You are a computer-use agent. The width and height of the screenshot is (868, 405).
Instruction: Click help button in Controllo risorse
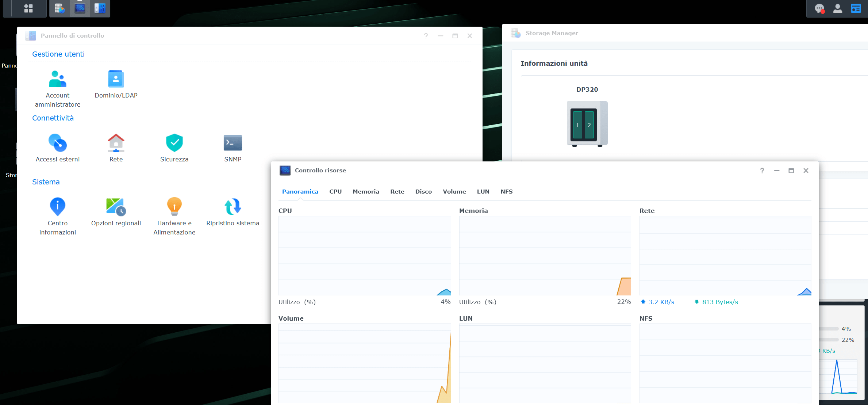762,171
